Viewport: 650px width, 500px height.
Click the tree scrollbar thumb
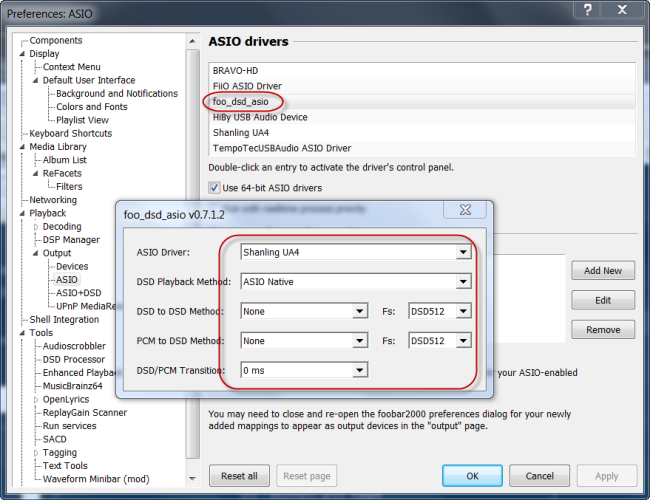(192, 254)
